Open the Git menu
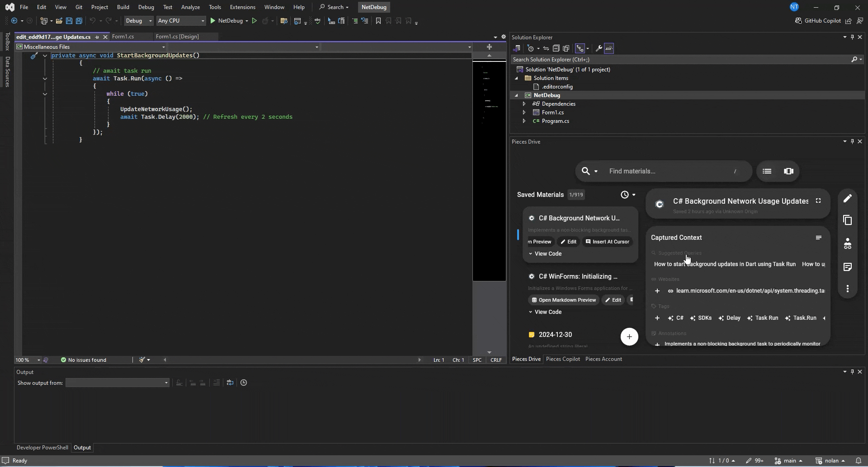868x467 pixels. pyautogui.click(x=79, y=7)
